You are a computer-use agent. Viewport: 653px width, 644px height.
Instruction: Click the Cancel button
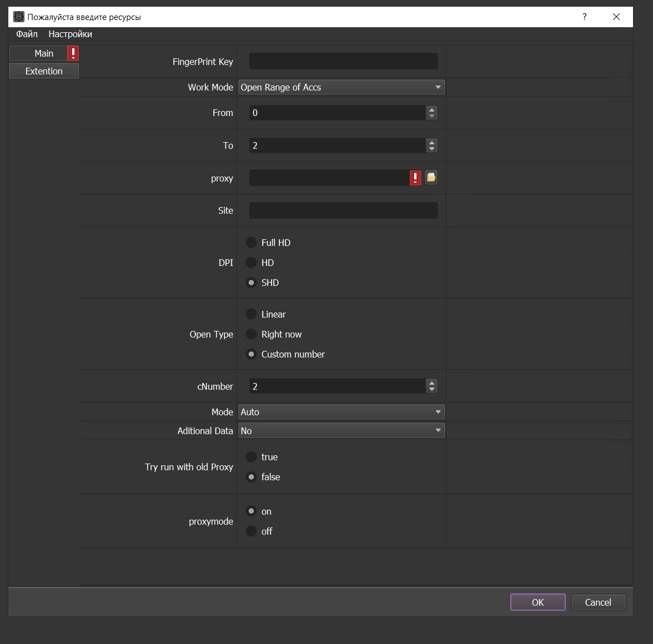point(598,602)
